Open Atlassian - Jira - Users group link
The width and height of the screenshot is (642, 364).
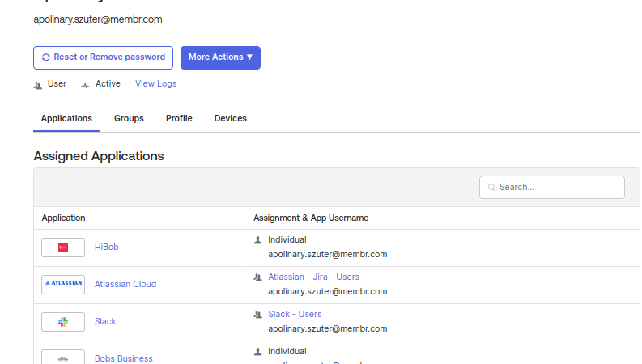coord(313,277)
